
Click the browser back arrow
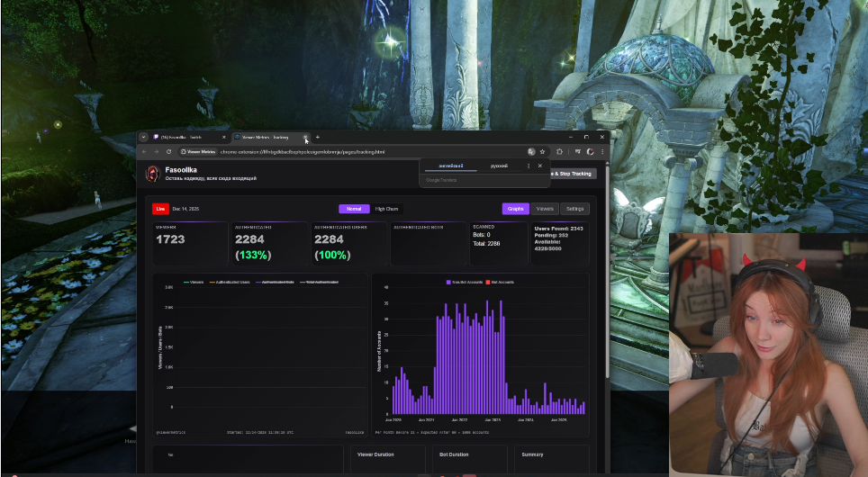point(145,151)
